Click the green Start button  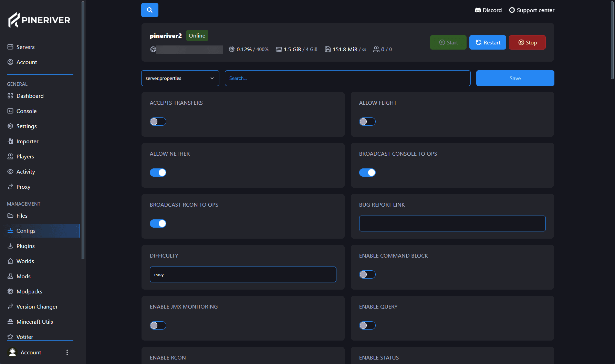pyautogui.click(x=448, y=42)
